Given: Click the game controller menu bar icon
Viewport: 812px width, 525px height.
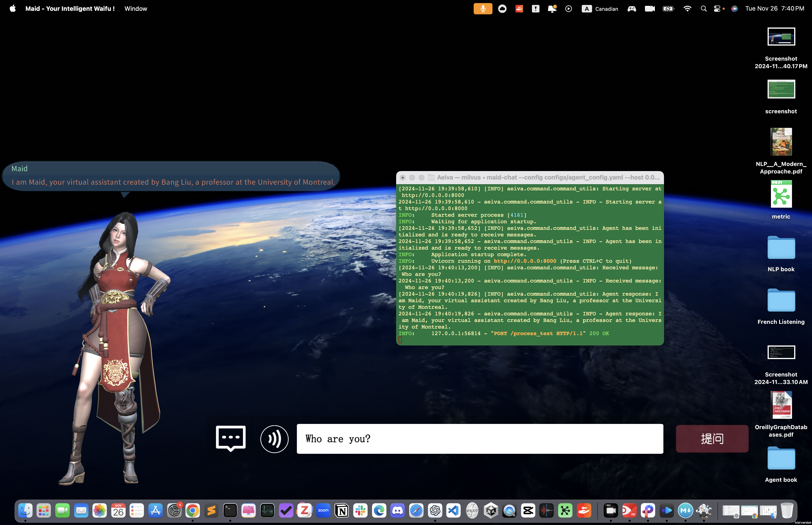Looking at the screenshot, I should (x=632, y=8).
